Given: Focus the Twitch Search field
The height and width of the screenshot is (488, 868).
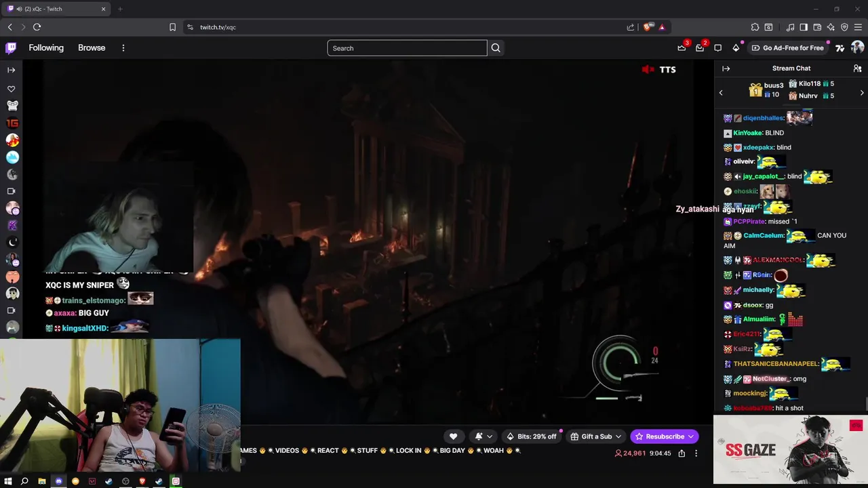Looking at the screenshot, I should point(407,48).
